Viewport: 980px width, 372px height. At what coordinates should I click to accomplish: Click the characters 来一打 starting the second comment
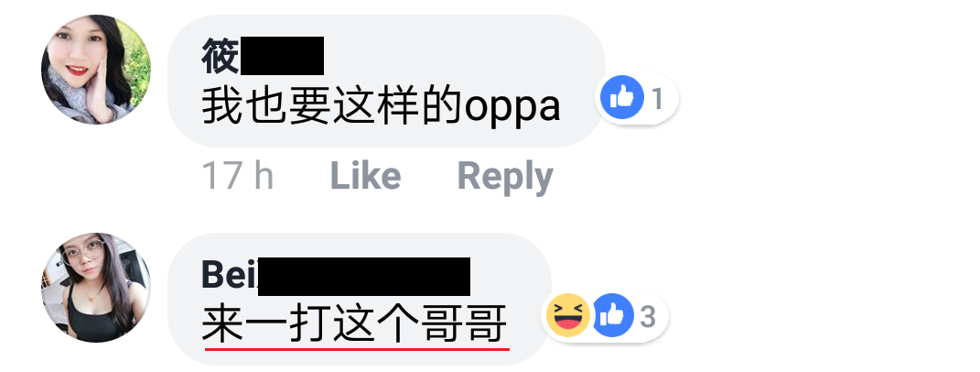pos(267,324)
